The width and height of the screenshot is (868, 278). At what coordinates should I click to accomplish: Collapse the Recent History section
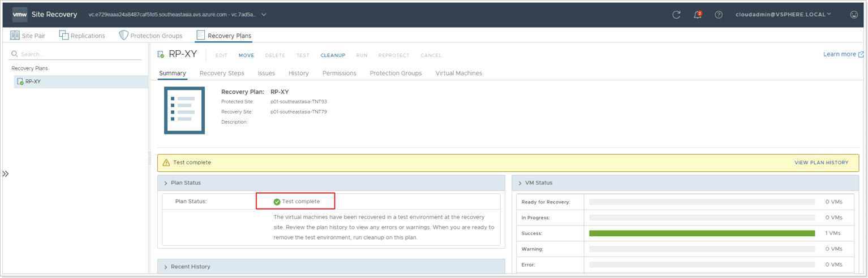(x=166, y=267)
